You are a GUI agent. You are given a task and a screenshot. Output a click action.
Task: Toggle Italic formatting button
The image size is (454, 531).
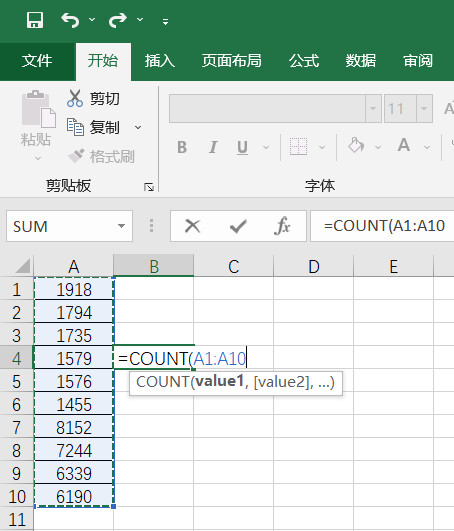click(213, 147)
